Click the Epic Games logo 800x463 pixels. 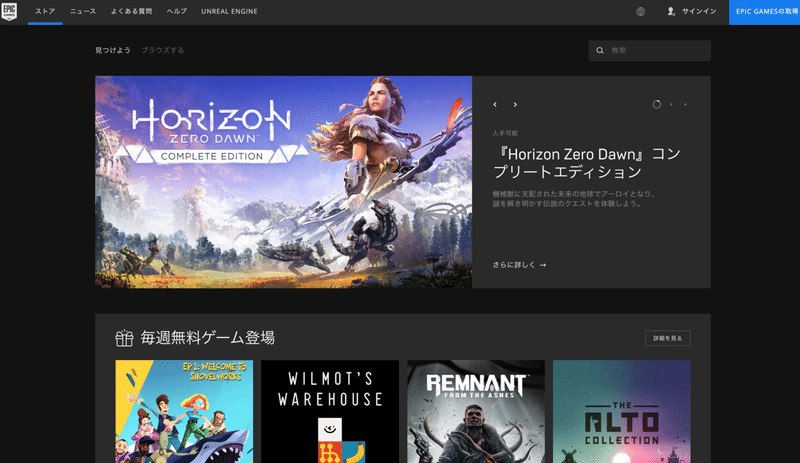9,11
